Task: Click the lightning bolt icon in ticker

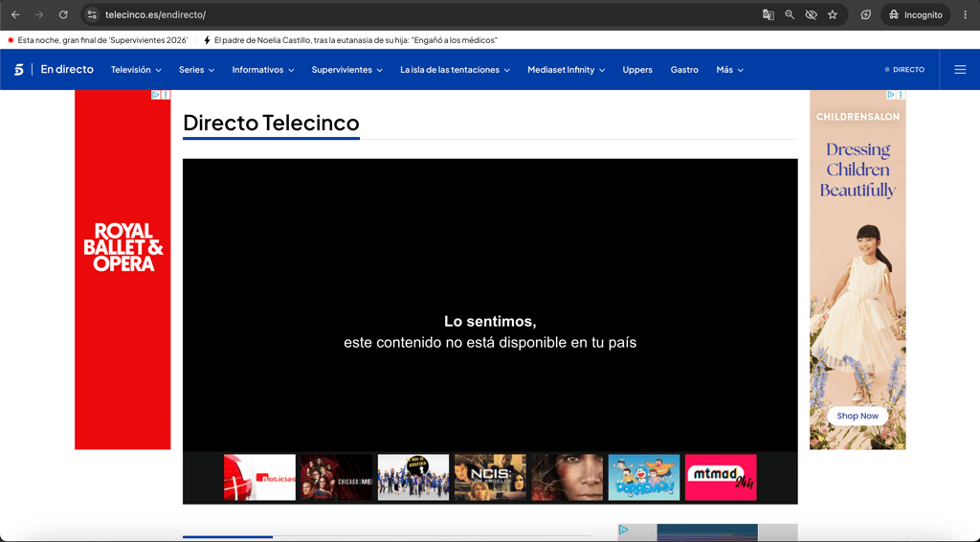Action: [x=207, y=40]
